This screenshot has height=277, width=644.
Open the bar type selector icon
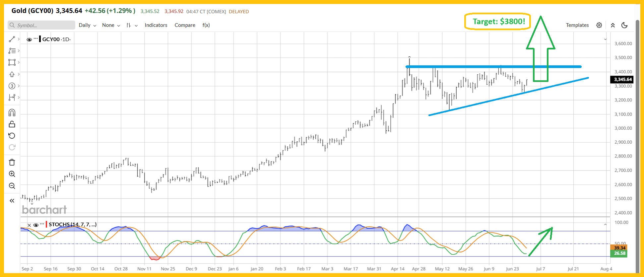[x=129, y=25]
